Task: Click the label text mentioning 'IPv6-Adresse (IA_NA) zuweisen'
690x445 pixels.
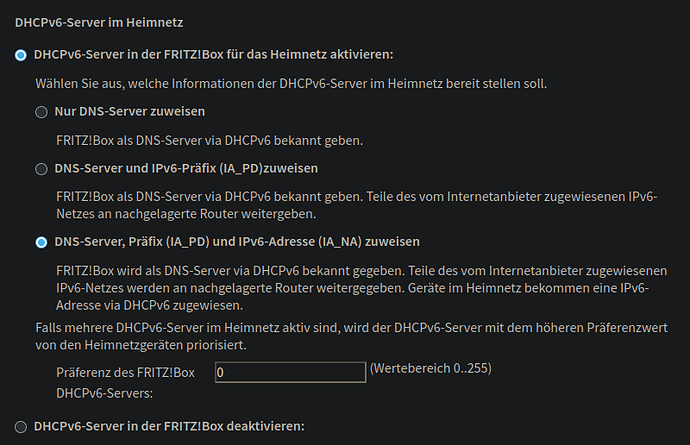Action: [x=236, y=242]
